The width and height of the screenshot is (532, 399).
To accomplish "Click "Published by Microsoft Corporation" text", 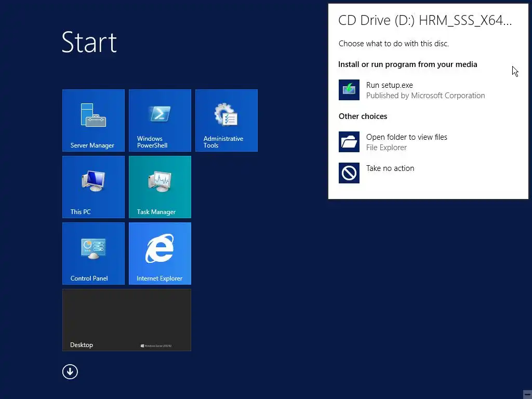I will 425,96.
